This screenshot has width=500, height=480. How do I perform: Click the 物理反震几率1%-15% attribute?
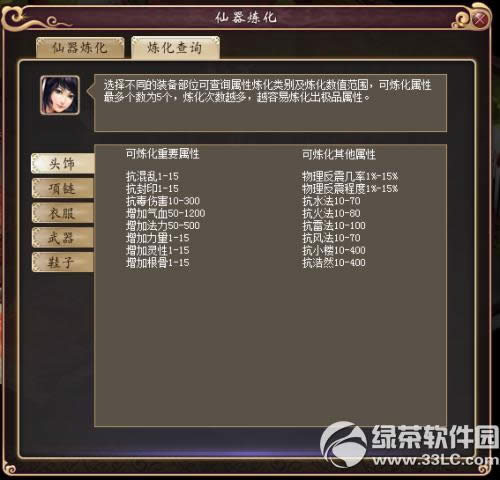coord(350,176)
